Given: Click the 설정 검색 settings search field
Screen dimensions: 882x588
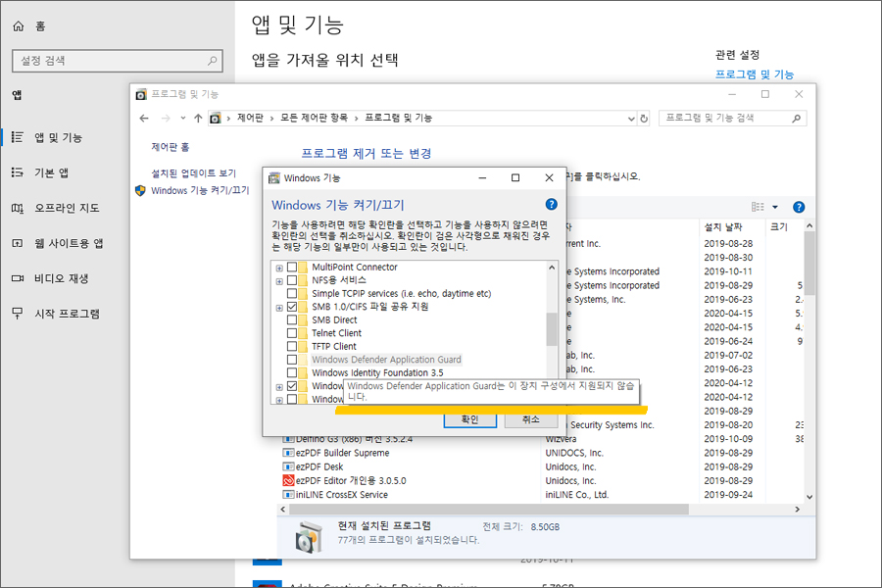Looking at the screenshot, I should [117, 60].
